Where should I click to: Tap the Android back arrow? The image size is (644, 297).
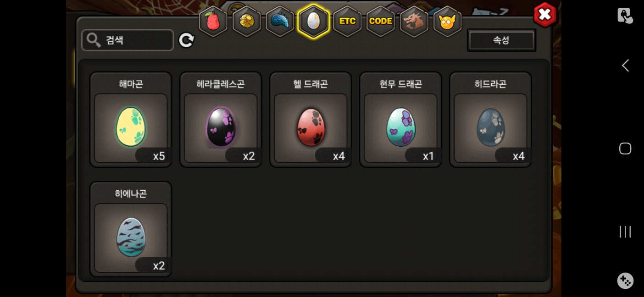pyautogui.click(x=625, y=66)
